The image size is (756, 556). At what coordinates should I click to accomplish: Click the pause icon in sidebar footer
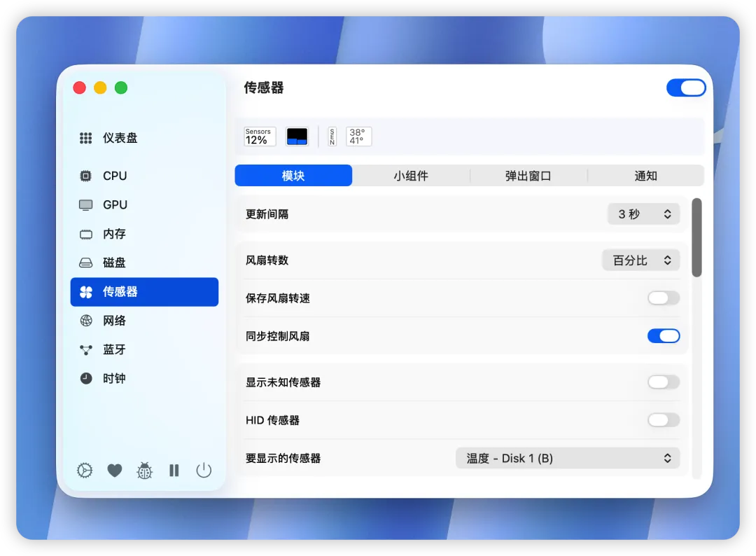(174, 470)
